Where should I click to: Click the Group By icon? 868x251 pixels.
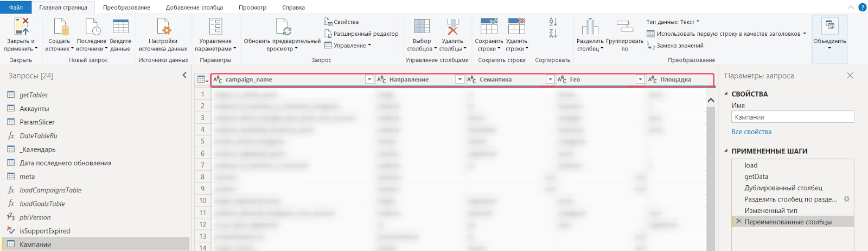625,27
